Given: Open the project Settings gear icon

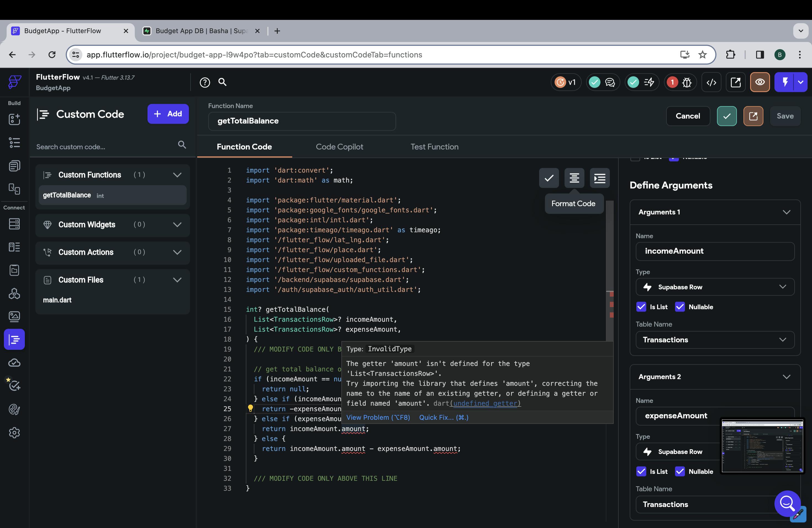Looking at the screenshot, I should 14,432.
